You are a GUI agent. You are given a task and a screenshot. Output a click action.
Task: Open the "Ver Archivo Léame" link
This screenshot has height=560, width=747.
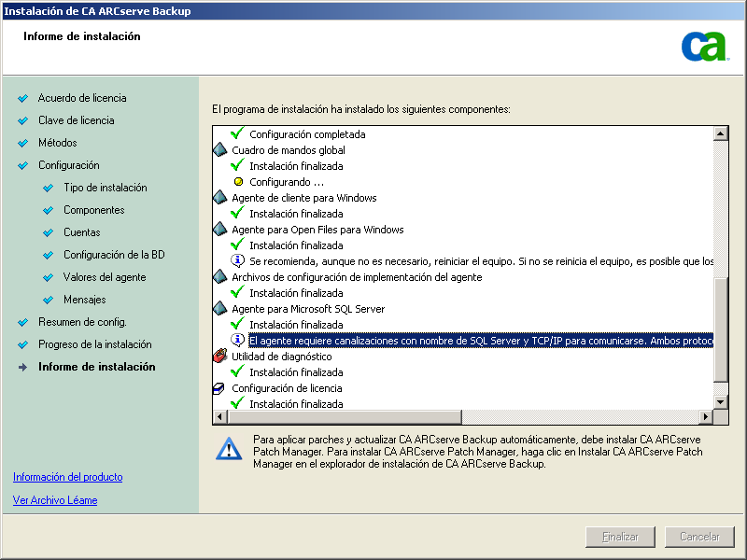tap(56, 499)
